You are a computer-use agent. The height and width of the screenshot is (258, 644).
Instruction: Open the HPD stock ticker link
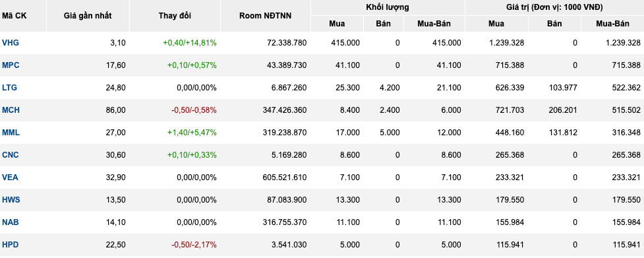11,245
